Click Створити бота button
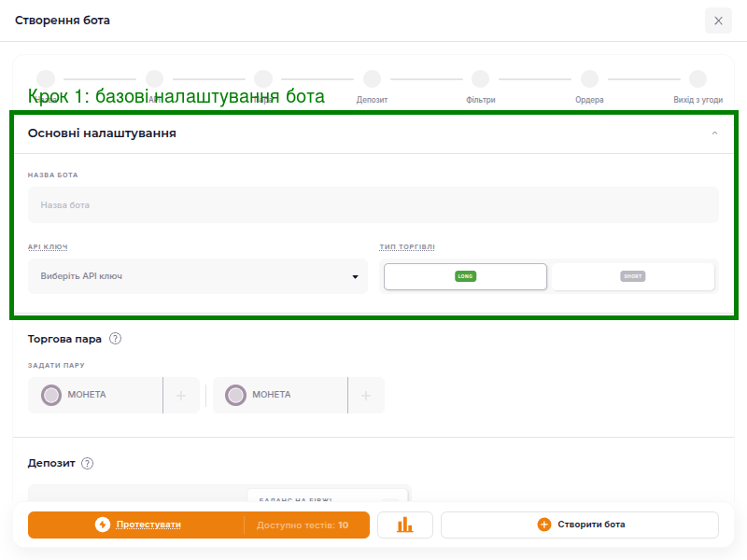 point(579,525)
